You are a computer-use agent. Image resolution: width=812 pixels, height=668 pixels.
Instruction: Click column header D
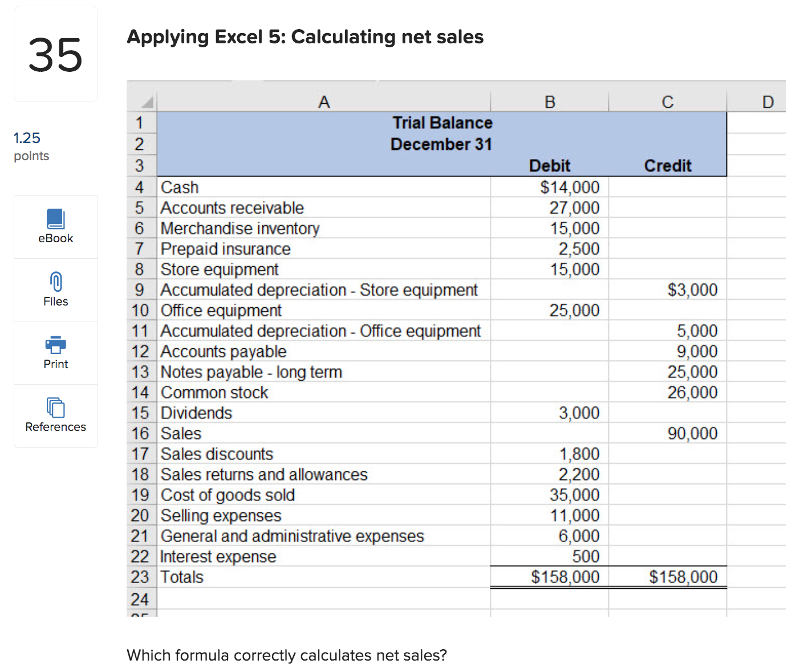click(x=768, y=101)
